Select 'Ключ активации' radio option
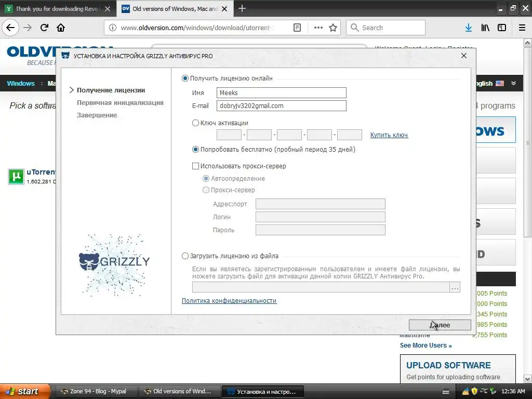 (195, 123)
